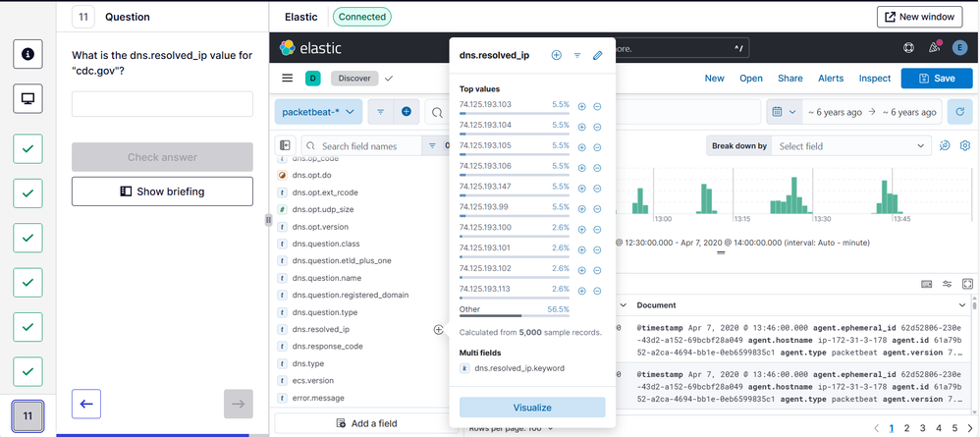980x437 pixels.
Task: Click the refresh query button
Action: click(x=959, y=112)
